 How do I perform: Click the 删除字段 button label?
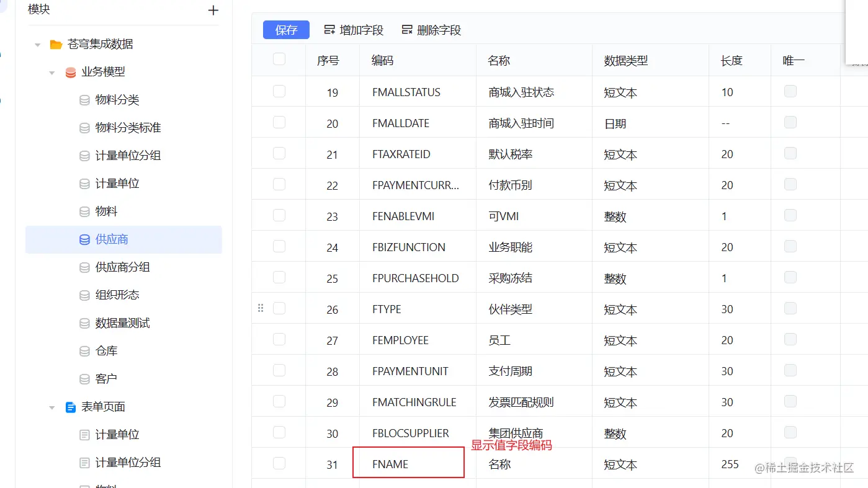[x=439, y=30]
